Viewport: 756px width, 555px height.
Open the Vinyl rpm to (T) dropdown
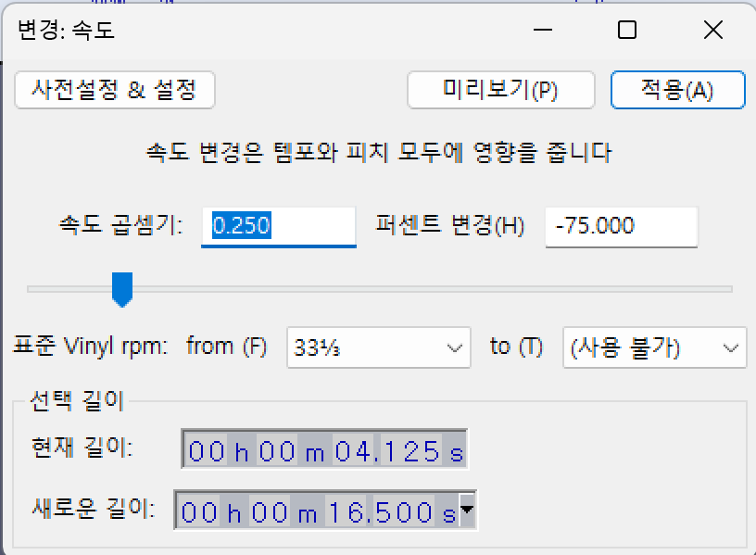[654, 347]
